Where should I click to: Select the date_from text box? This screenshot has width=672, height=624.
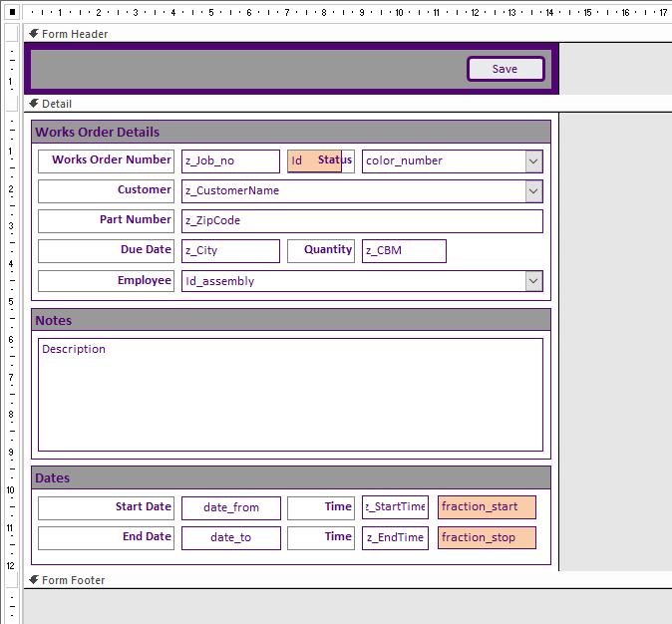coord(231,508)
